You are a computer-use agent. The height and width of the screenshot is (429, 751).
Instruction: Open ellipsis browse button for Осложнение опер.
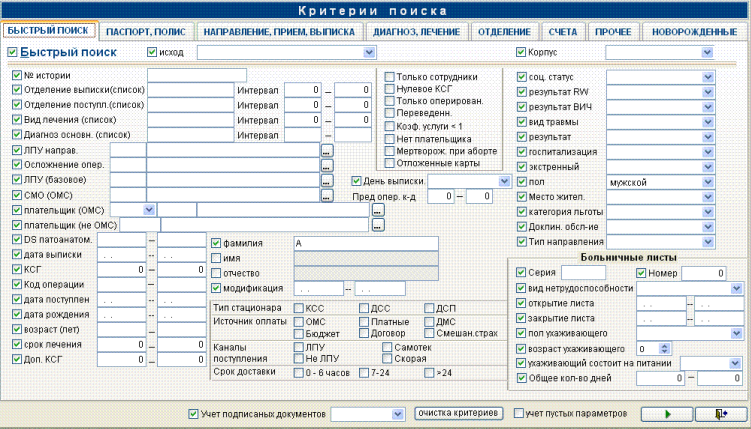(x=327, y=166)
